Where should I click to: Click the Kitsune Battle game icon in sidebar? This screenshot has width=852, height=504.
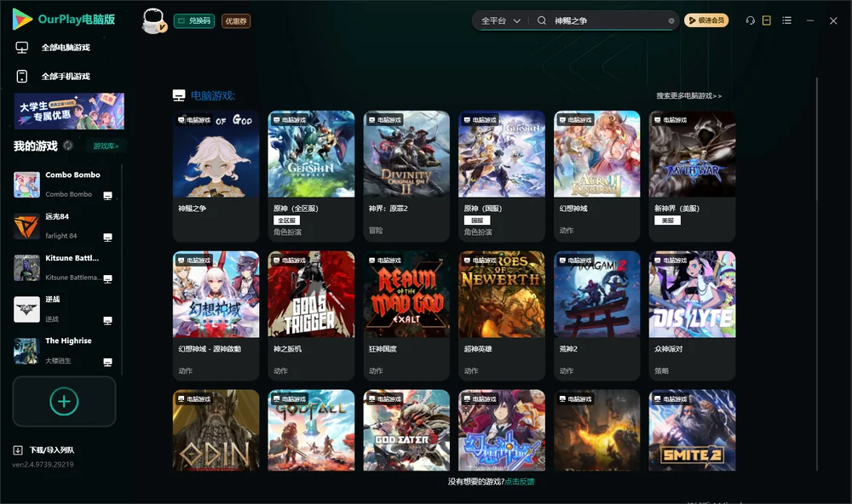pos(26,267)
